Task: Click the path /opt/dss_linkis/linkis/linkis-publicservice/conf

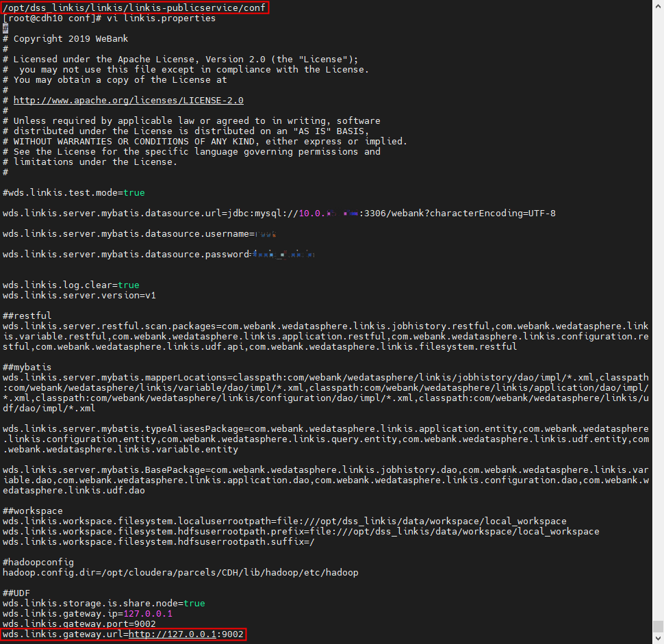Action: coord(134,8)
